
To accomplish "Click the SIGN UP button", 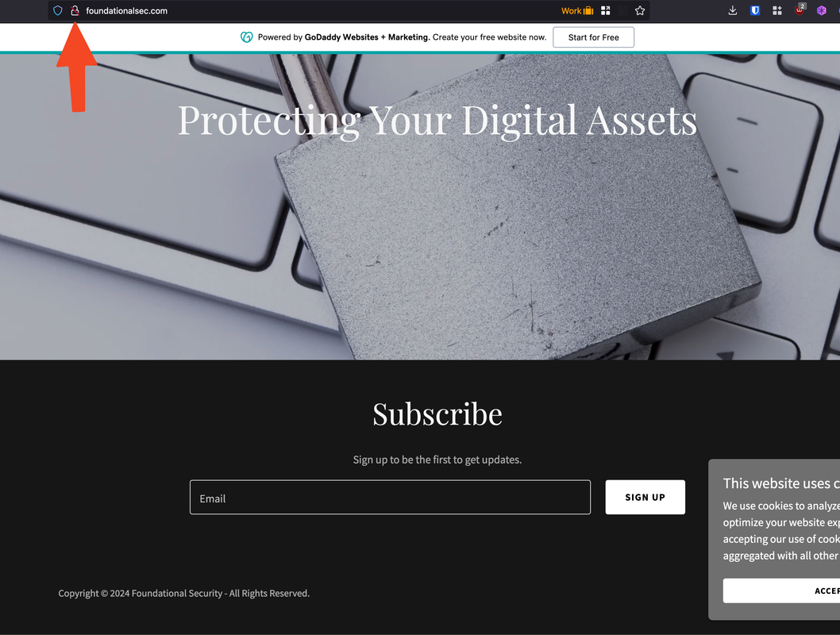I will coord(645,498).
